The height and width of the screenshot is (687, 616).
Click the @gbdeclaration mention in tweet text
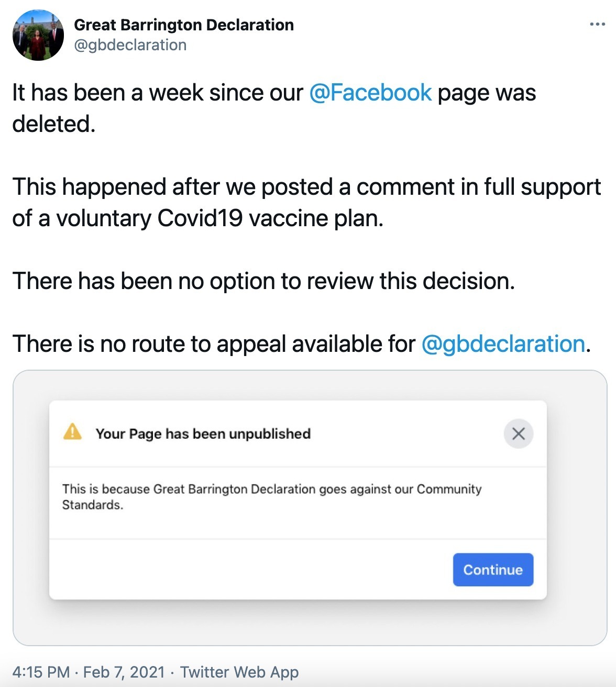[x=503, y=344]
